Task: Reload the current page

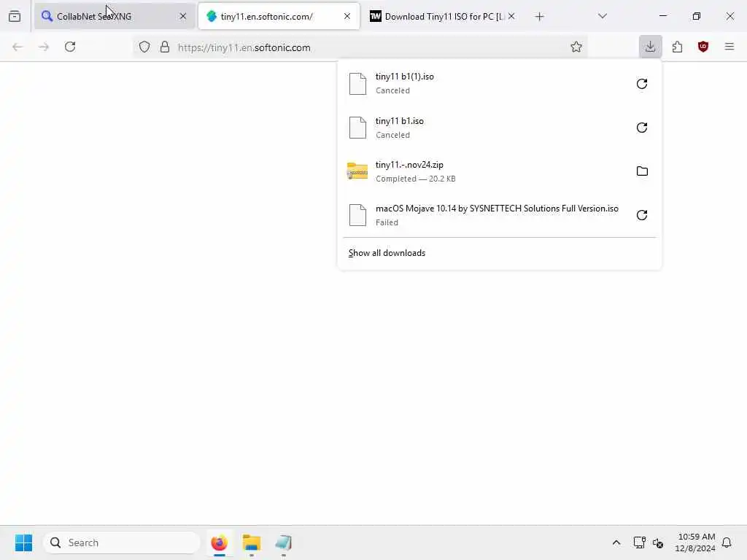Action: pyautogui.click(x=70, y=47)
